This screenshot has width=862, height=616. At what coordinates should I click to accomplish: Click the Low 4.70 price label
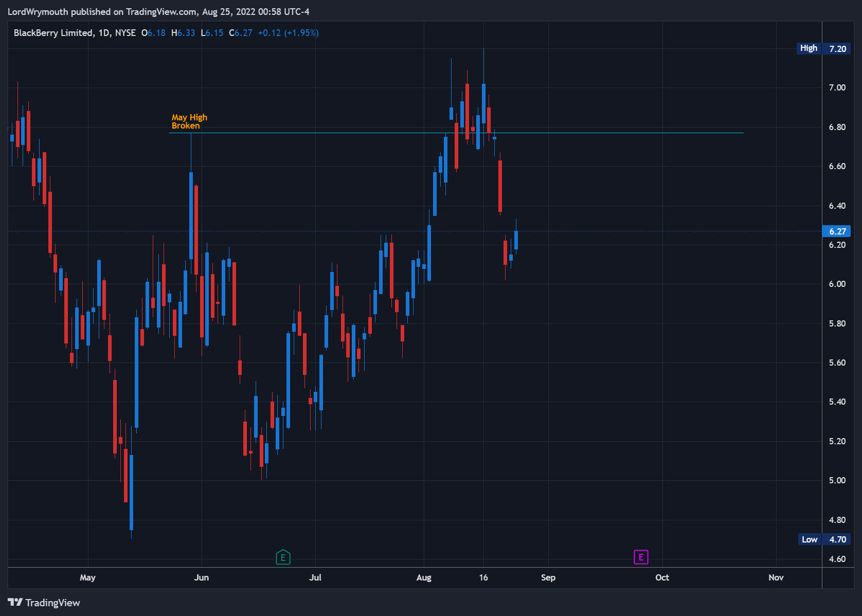coord(824,539)
